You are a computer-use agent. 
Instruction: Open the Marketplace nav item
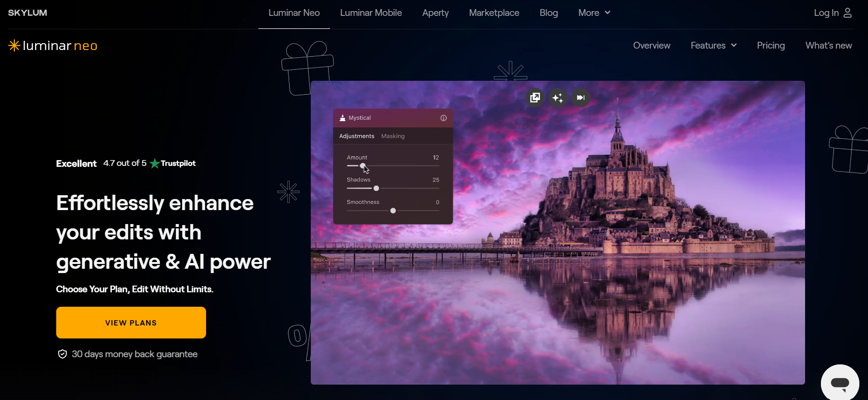(x=494, y=13)
